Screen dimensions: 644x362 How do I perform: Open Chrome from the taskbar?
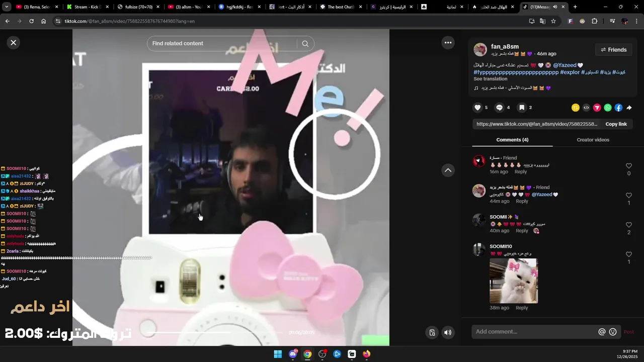click(307, 354)
